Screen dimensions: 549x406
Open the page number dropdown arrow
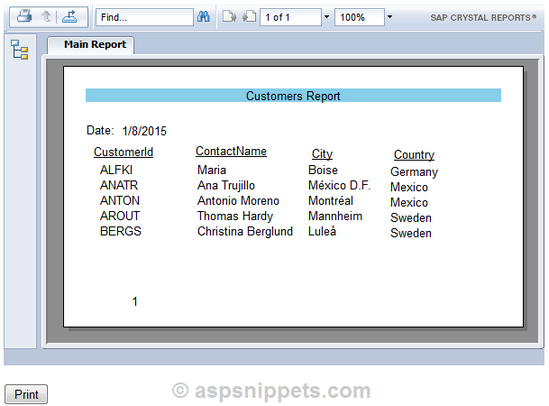pyautogui.click(x=327, y=16)
